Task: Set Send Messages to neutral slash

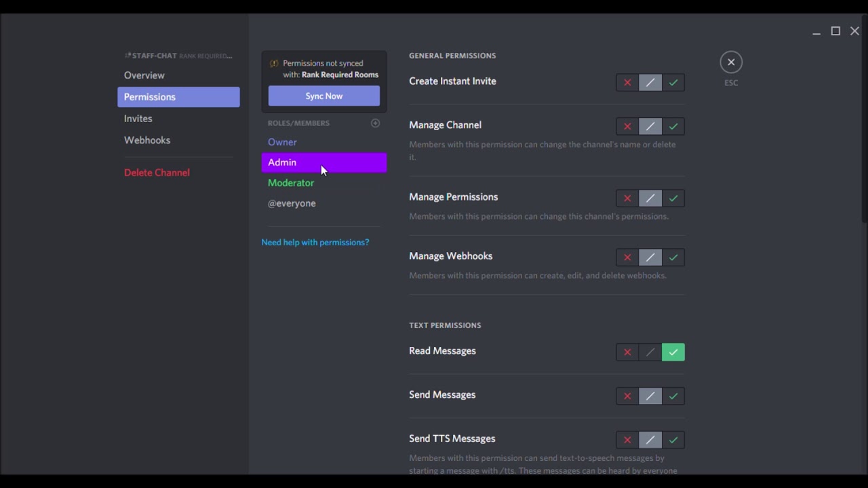Action: pos(650,396)
